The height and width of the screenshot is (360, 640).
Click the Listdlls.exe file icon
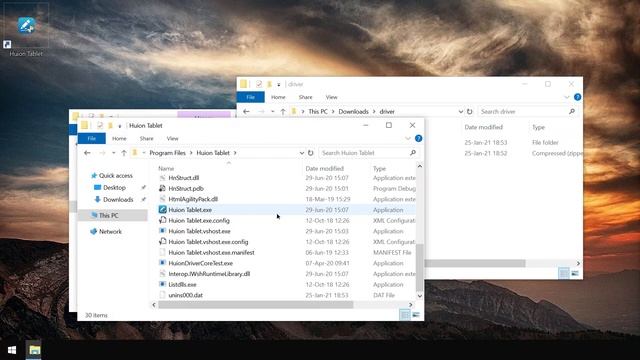click(x=162, y=284)
